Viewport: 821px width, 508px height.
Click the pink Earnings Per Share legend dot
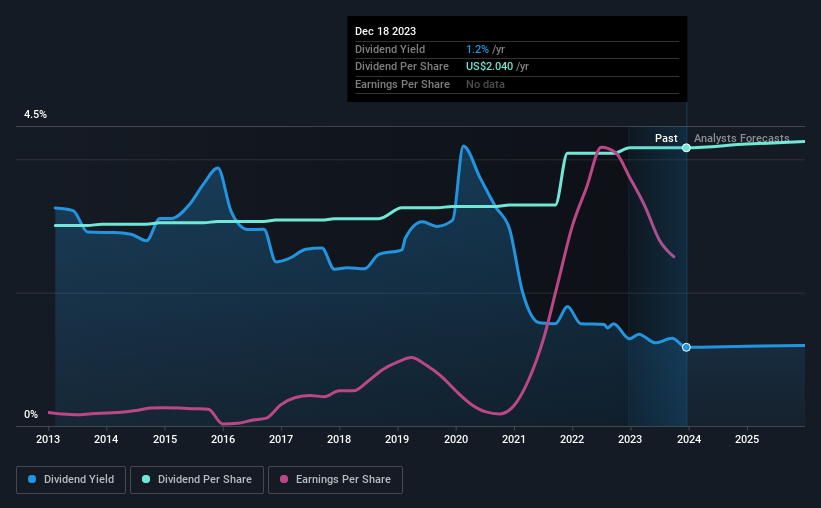(284, 479)
